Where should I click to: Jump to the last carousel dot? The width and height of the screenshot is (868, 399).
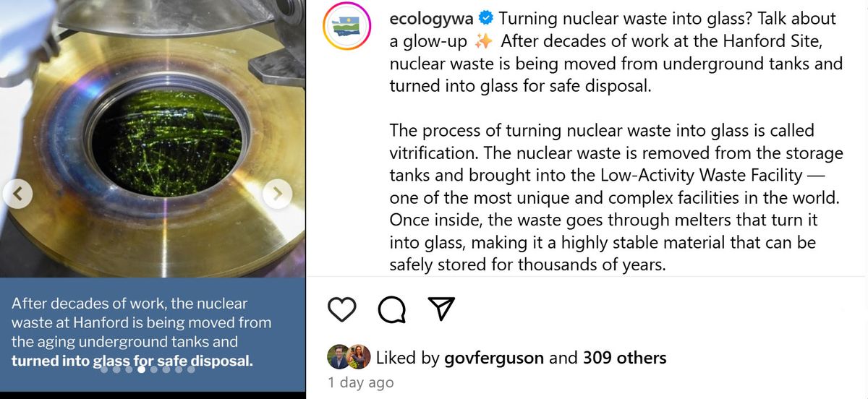pyautogui.click(x=191, y=369)
